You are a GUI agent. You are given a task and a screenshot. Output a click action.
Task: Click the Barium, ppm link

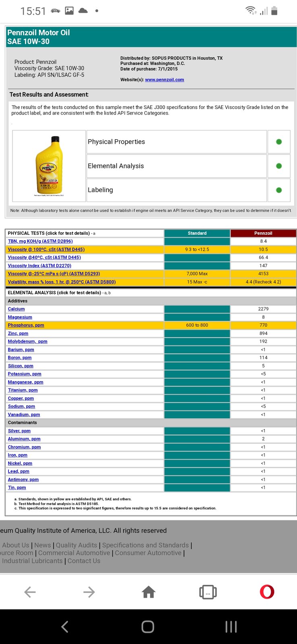pos(21,349)
